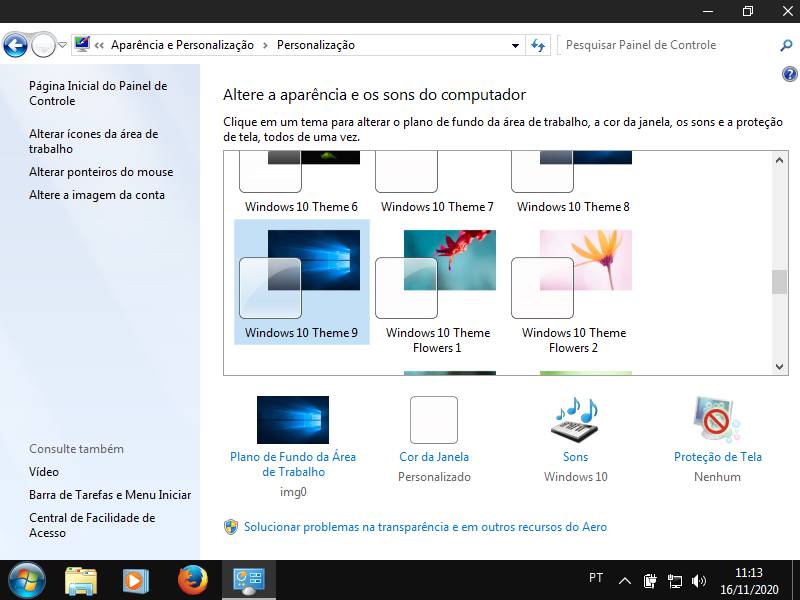Open the address bar history dropdown

pos(515,45)
